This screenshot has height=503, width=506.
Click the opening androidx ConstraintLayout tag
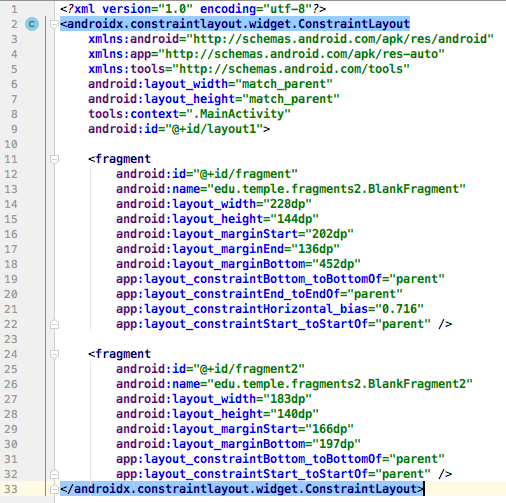point(235,24)
